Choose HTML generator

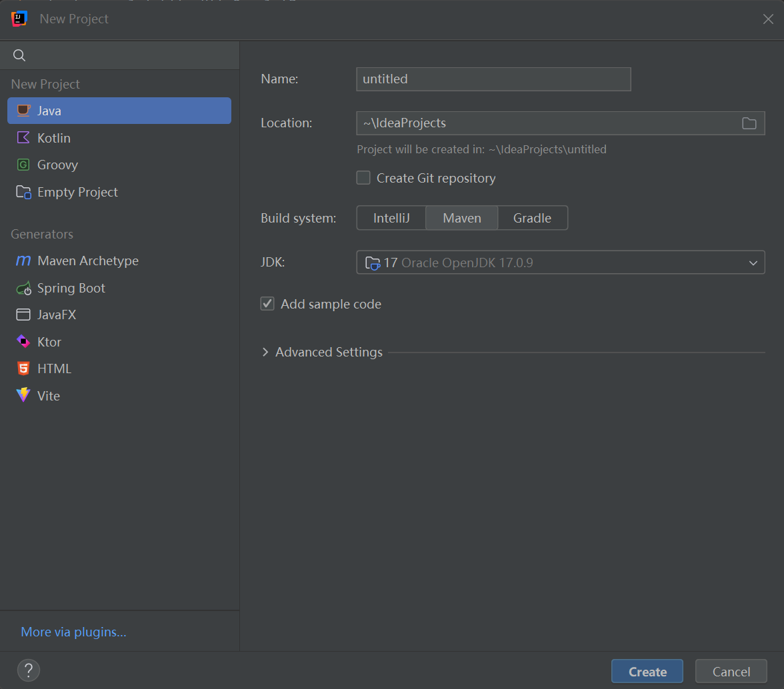tap(119, 368)
